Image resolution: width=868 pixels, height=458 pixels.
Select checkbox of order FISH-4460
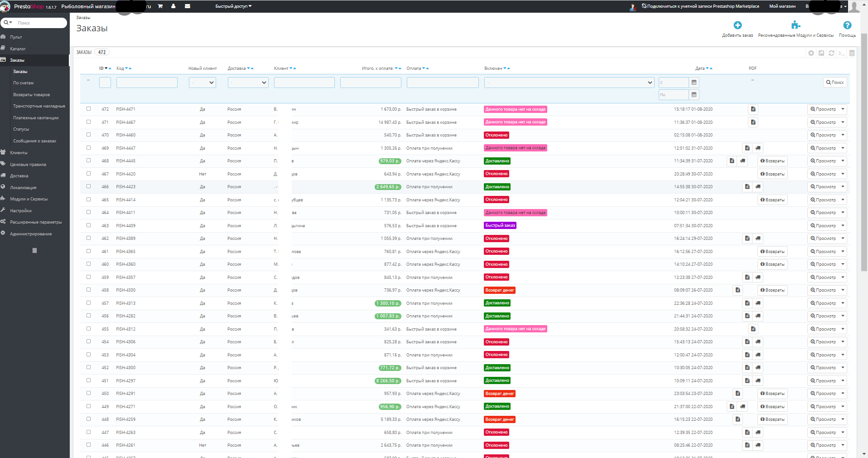(x=88, y=135)
